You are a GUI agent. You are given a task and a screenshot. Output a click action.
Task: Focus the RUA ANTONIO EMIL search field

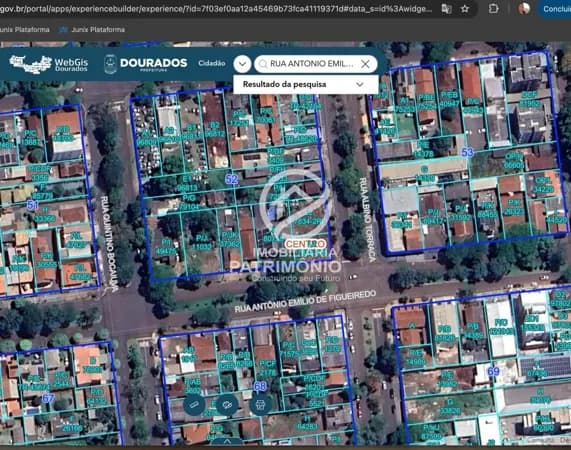(x=311, y=64)
